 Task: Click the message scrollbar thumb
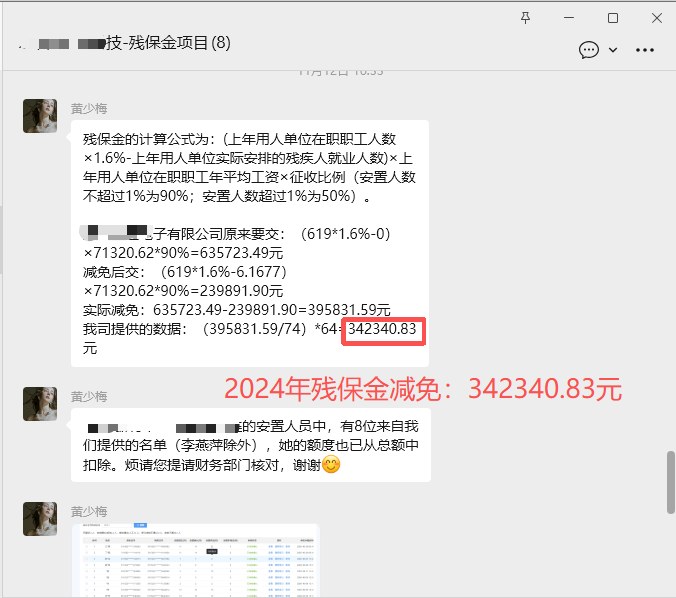point(670,482)
